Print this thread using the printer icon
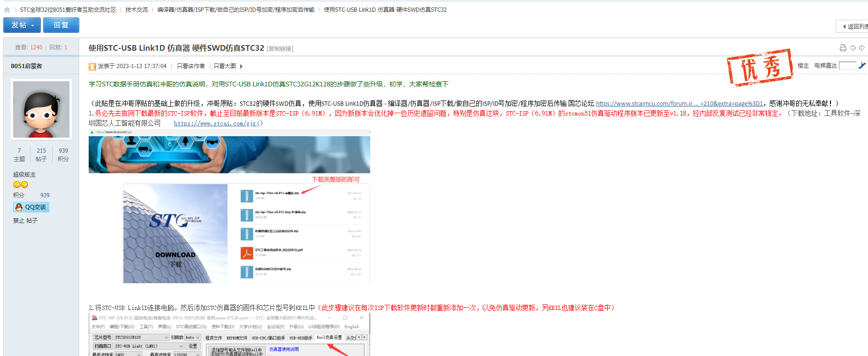The width and height of the screenshot is (868, 356). click(843, 47)
